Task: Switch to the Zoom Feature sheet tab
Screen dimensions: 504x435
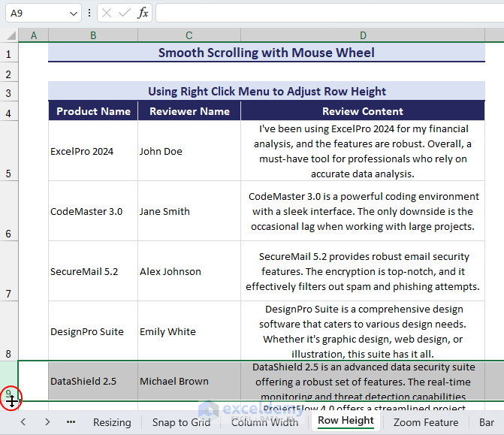Action: point(426,422)
